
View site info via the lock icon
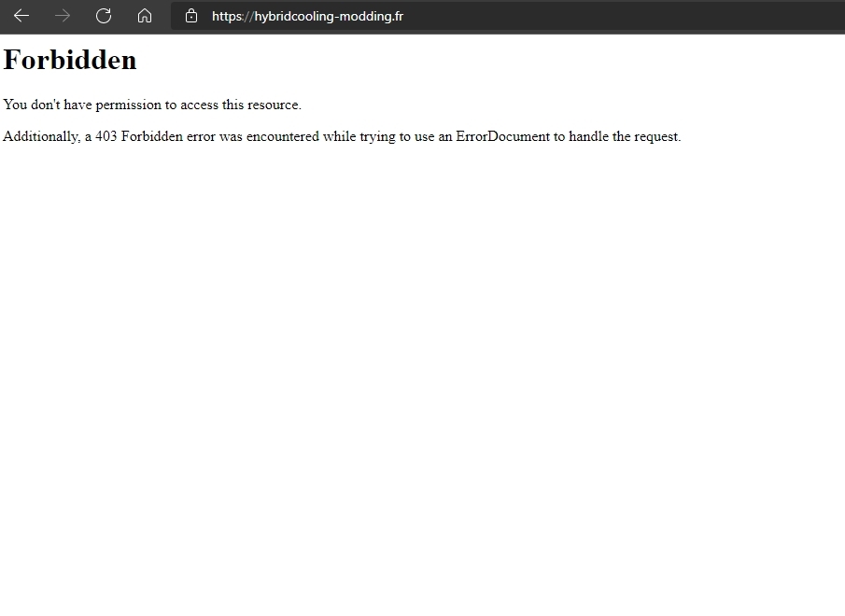click(191, 16)
